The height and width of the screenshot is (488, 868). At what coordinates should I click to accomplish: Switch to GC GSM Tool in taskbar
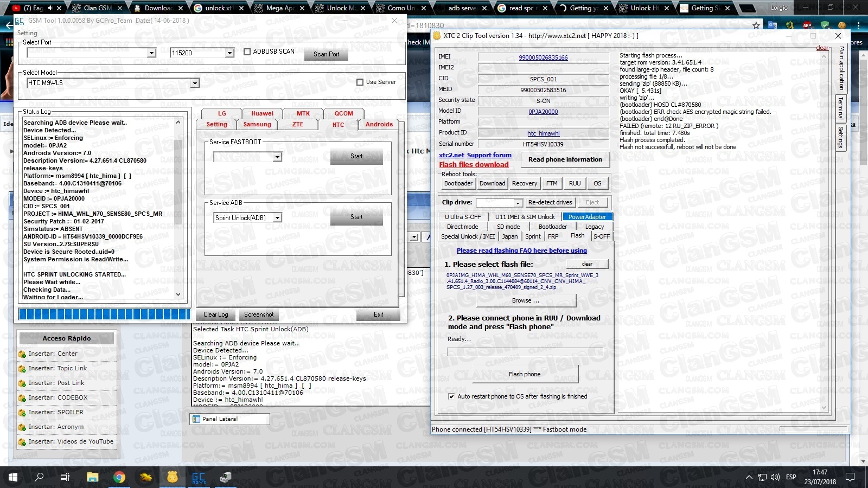pos(199,477)
